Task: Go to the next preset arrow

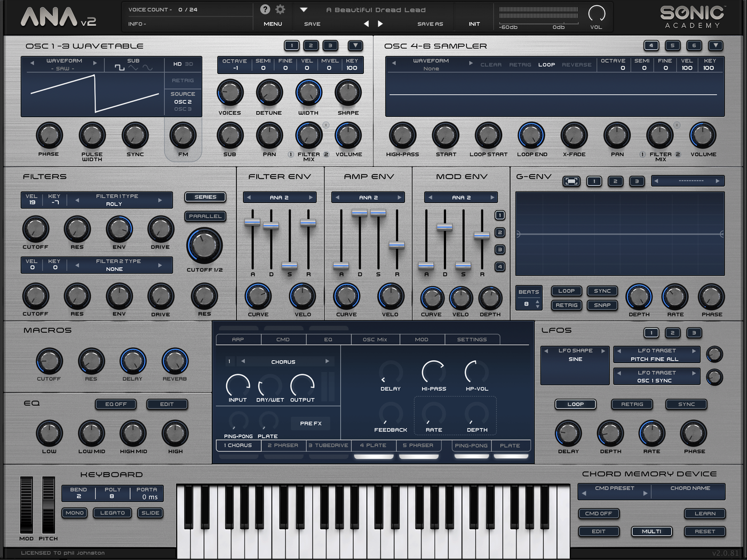Action: 380,23
